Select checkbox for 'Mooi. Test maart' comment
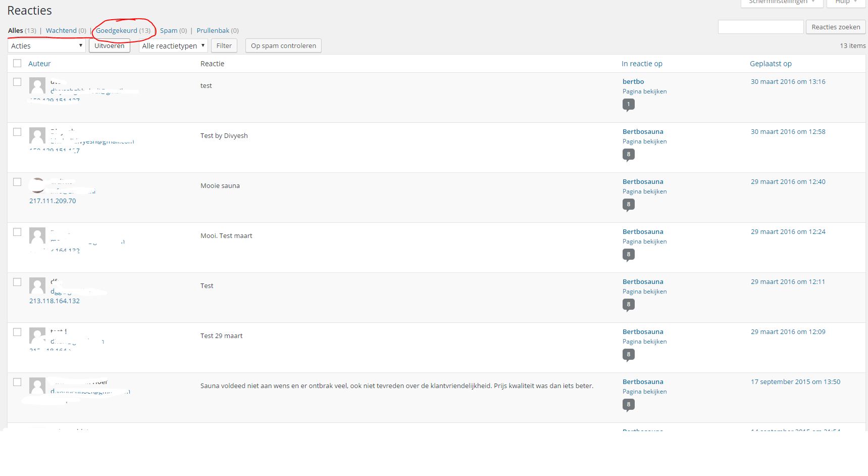The width and height of the screenshot is (868, 476). coord(17,232)
